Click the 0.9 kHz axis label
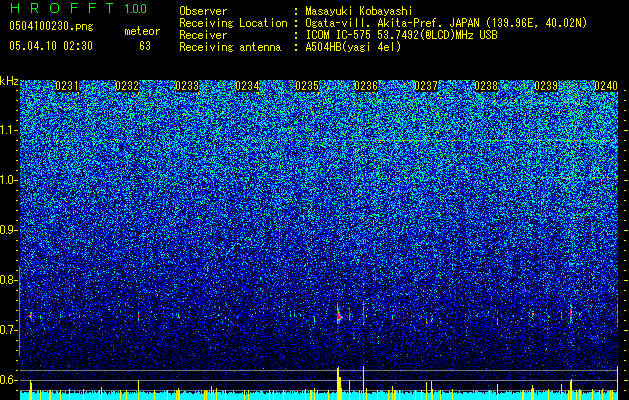The height and width of the screenshot is (400, 629). coord(9,230)
